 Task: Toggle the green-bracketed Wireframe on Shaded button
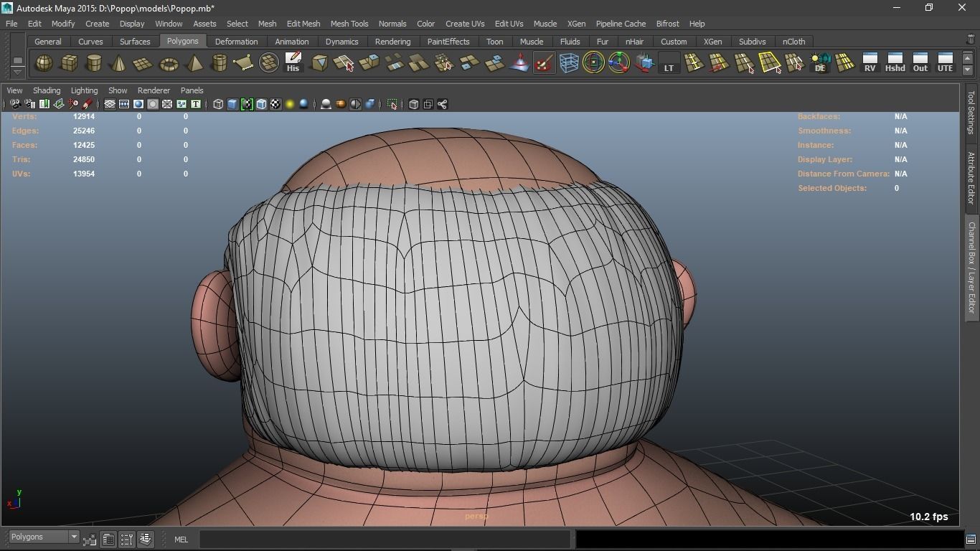[x=247, y=105]
